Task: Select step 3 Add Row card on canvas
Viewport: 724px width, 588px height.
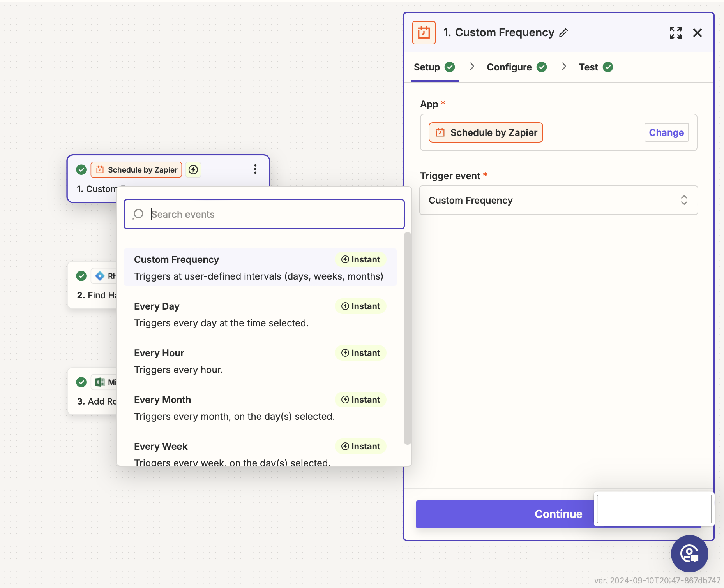Action: (92, 391)
